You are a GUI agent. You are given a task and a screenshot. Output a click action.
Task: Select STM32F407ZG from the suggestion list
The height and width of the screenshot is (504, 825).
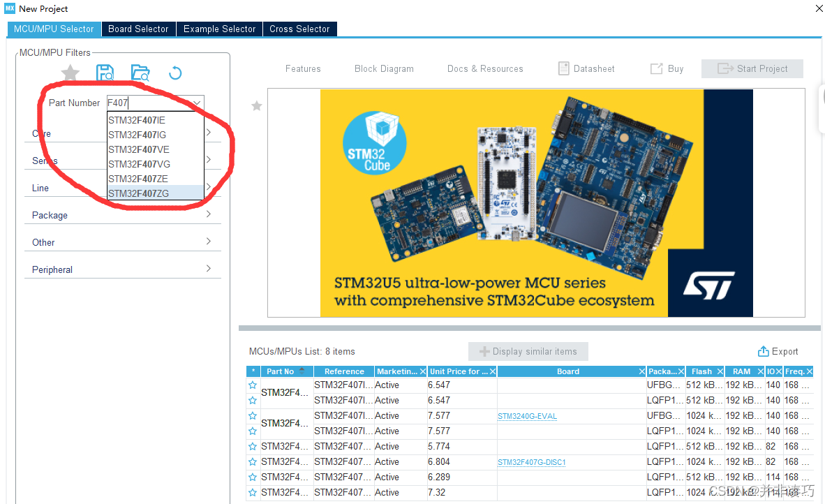tap(155, 193)
